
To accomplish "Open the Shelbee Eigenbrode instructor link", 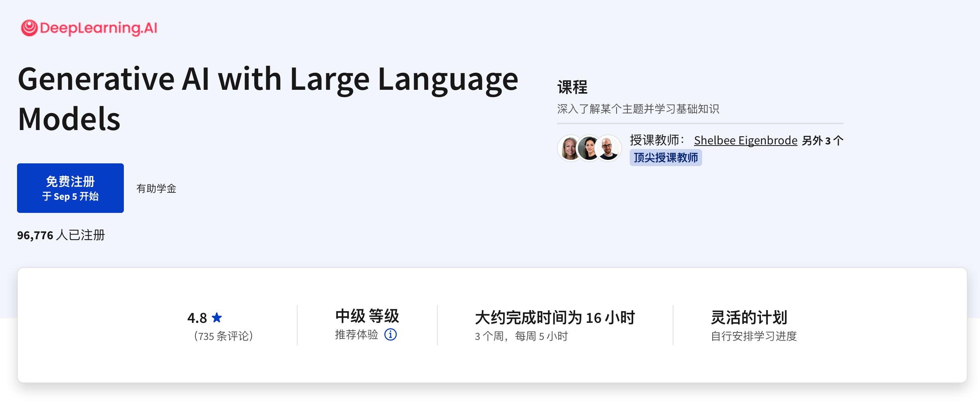I will [745, 140].
